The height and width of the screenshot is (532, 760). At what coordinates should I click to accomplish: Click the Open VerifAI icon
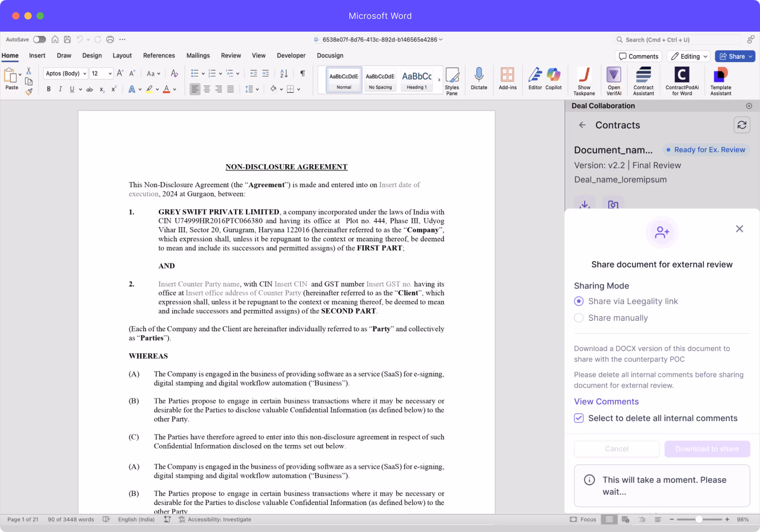pos(613,75)
